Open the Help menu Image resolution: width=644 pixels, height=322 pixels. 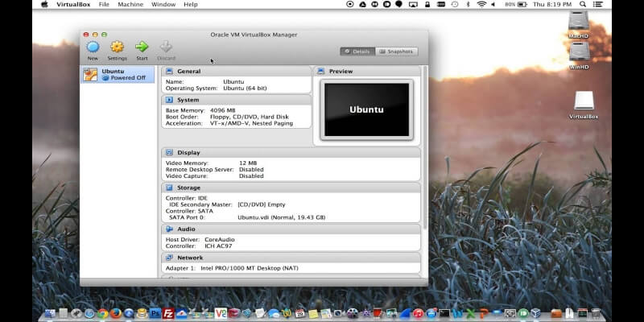pyautogui.click(x=191, y=4)
